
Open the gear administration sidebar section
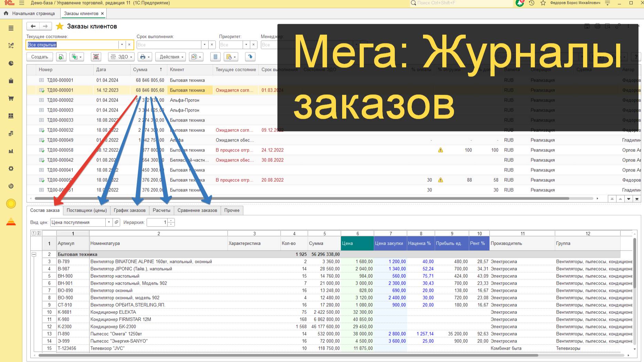click(x=11, y=169)
